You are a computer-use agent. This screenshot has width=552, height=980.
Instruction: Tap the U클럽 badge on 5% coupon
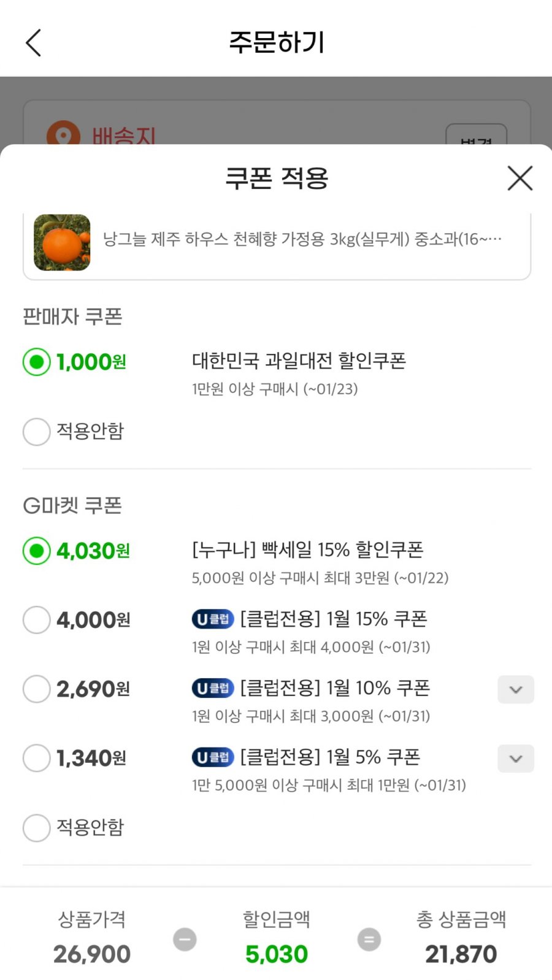pos(213,758)
